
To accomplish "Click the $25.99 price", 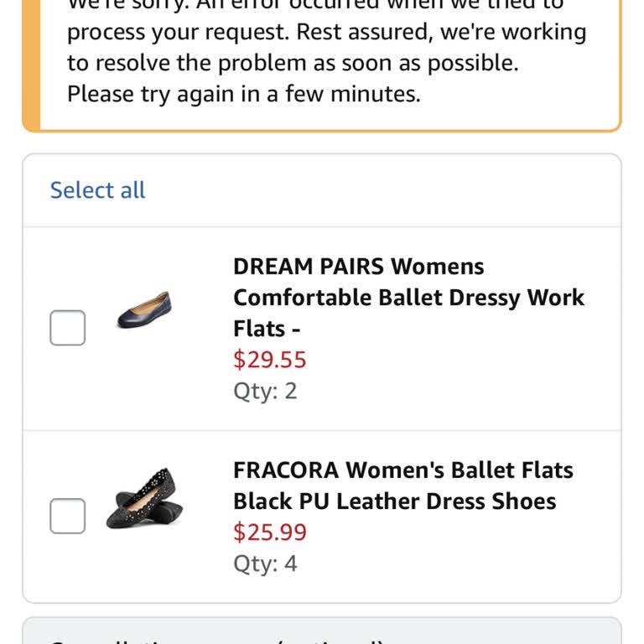I will 270,532.
